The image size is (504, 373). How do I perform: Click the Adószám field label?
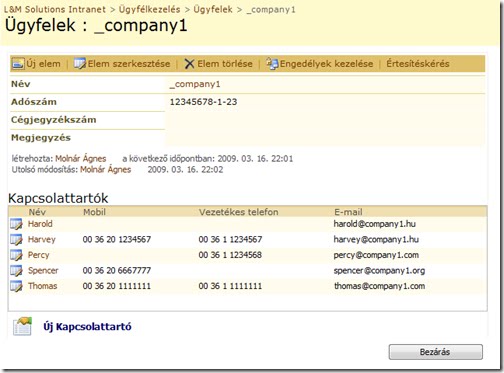coord(34,102)
